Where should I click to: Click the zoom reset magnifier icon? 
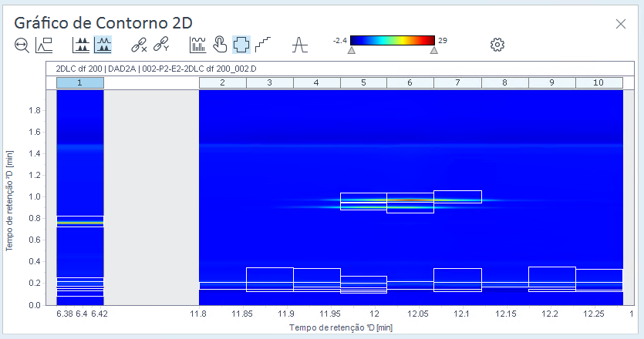22,45
